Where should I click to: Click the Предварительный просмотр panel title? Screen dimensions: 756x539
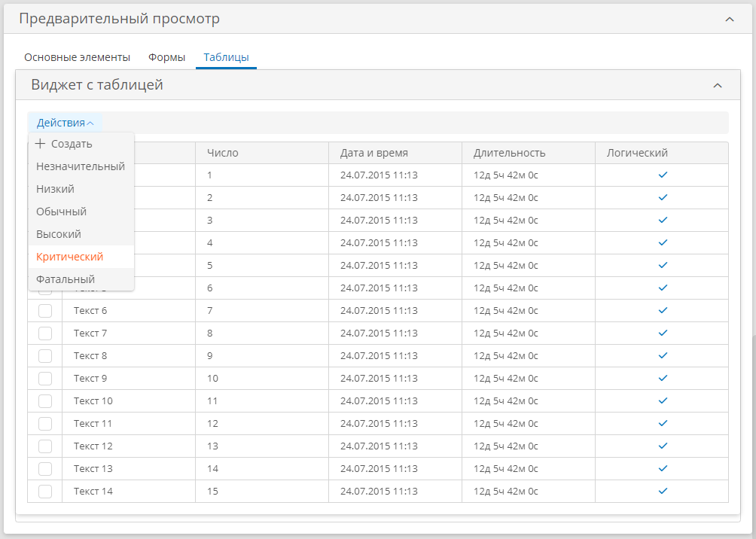tap(119, 19)
